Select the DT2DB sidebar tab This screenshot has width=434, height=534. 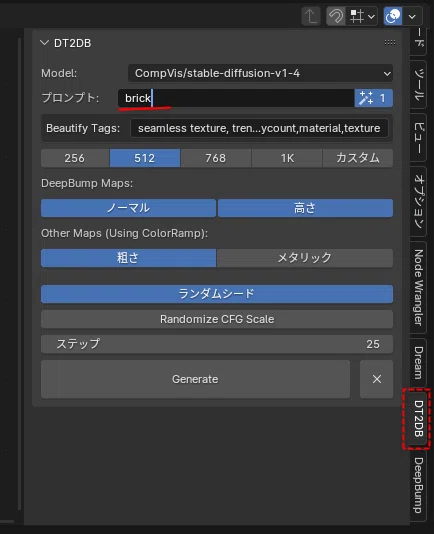tap(419, 419)
